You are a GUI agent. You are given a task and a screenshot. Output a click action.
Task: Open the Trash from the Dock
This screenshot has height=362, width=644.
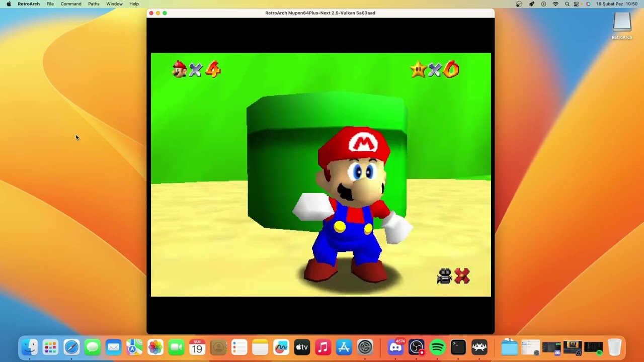614,347
